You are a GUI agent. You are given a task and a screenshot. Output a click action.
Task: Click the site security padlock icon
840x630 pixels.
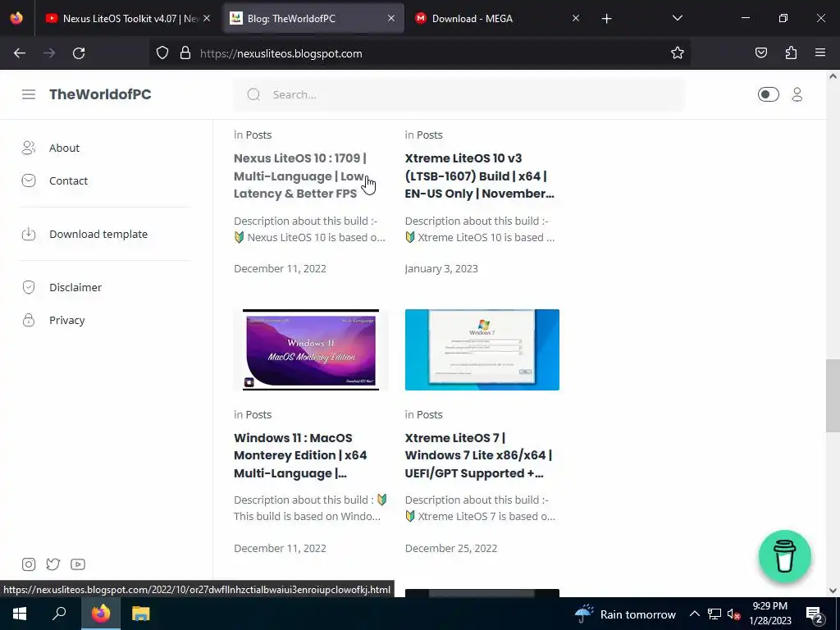[x=185, y=53]
